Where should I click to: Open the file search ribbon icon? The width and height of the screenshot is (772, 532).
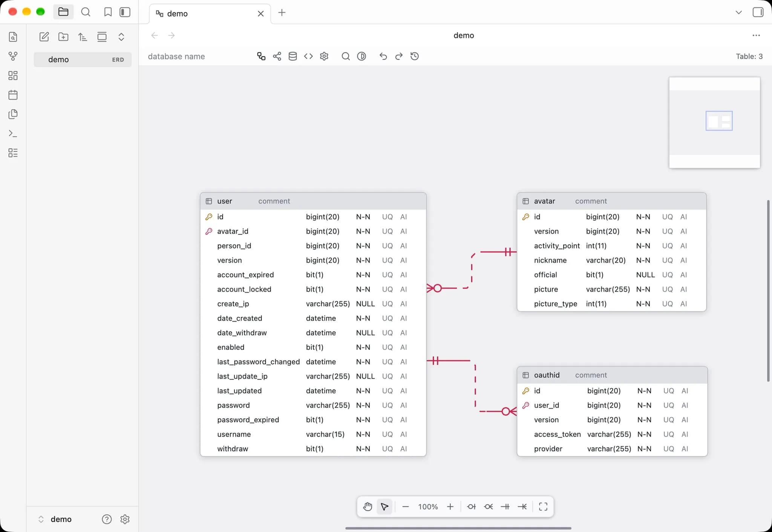[x=13, y=37]
